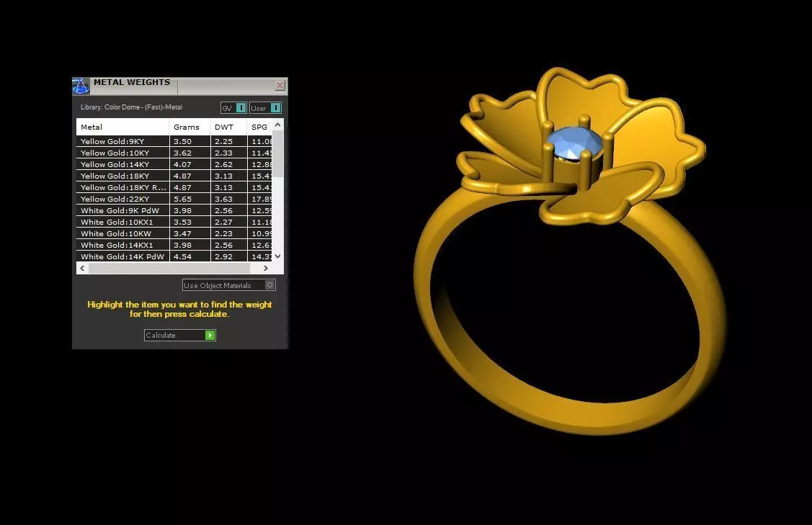This screenshot has height=525, width=812.
Task: Click the table scroll down arrow
Action: (278, 256)
